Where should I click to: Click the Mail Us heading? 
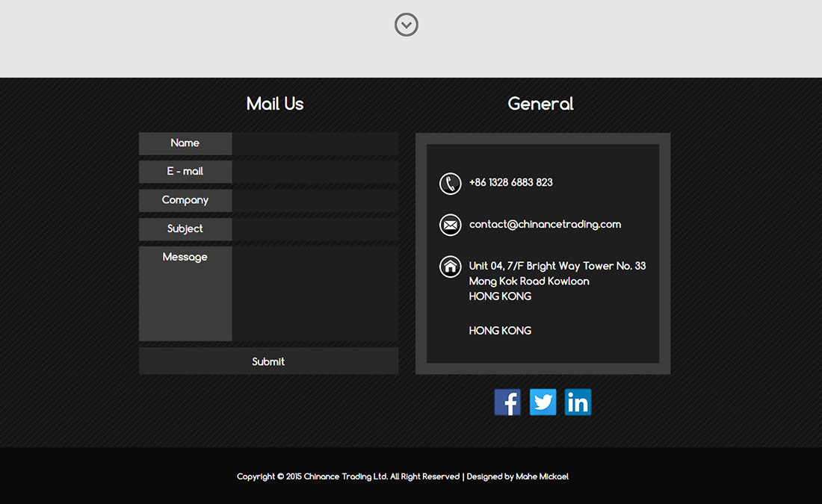click(x=275, y=104)
